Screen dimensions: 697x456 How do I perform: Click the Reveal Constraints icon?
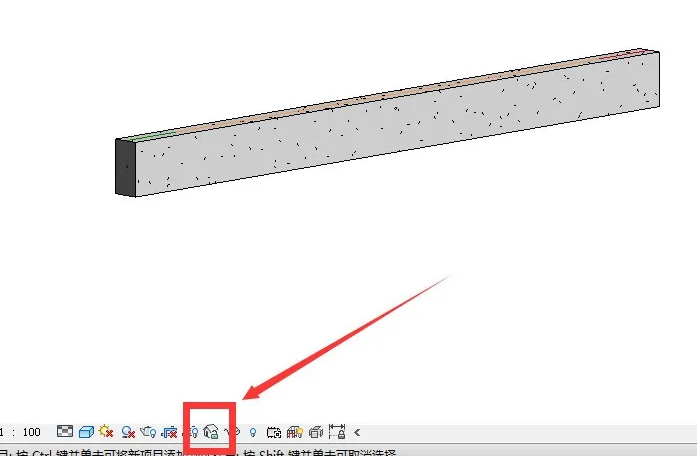click(x=337, y=432)
